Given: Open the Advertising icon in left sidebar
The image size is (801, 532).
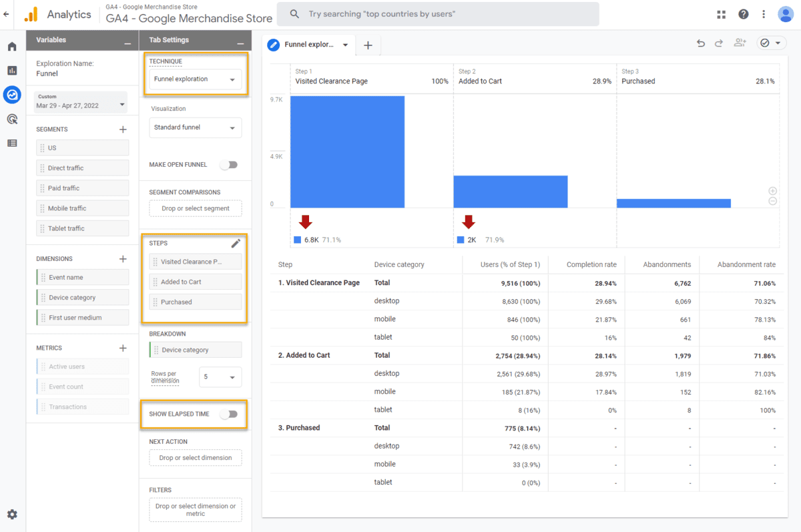Looking at the screenshot, I should tap(12, 119).
